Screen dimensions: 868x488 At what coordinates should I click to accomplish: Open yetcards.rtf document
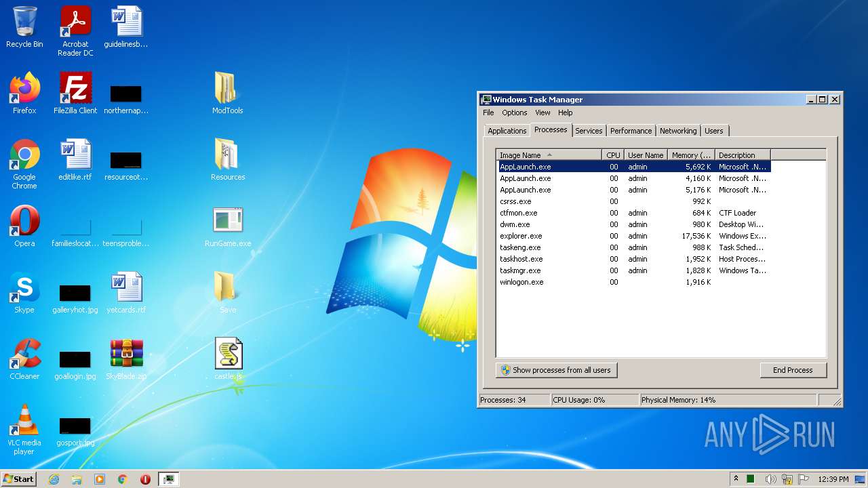coord(126,293)
